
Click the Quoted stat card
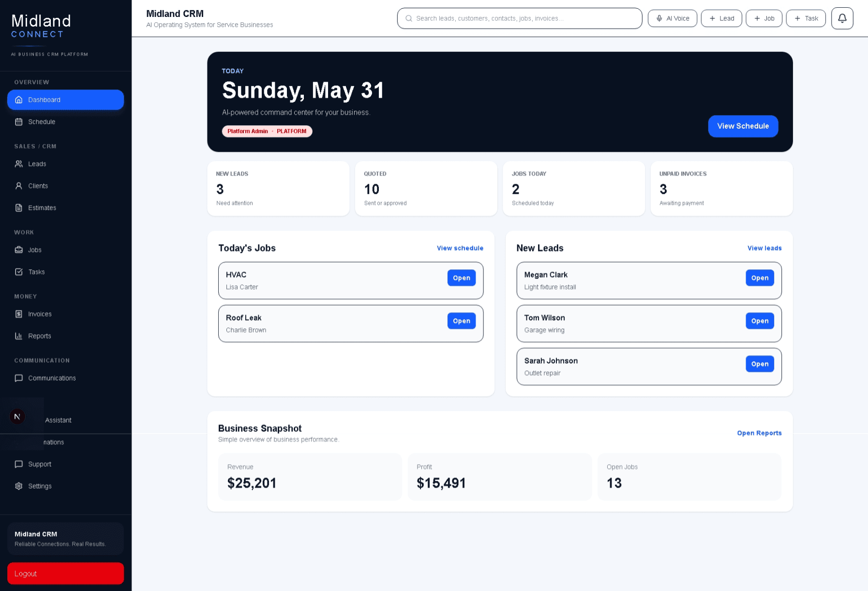pyautogui.click(x=426, y=189)
